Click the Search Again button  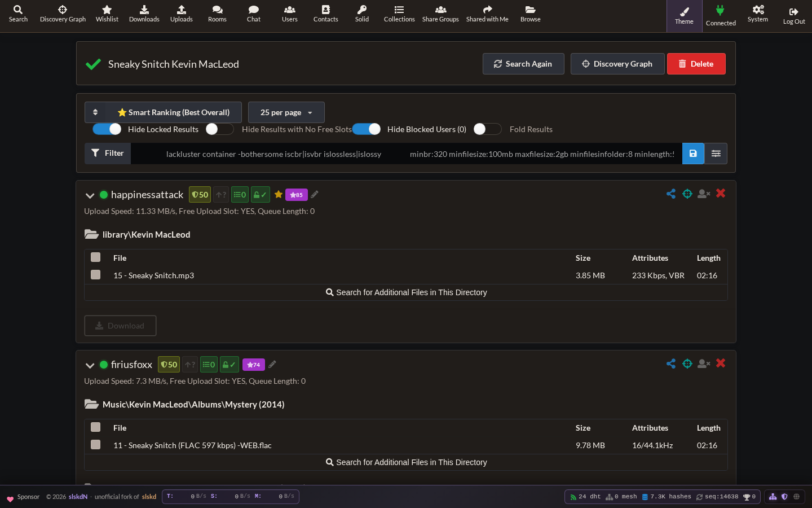[x=523, y=64]
